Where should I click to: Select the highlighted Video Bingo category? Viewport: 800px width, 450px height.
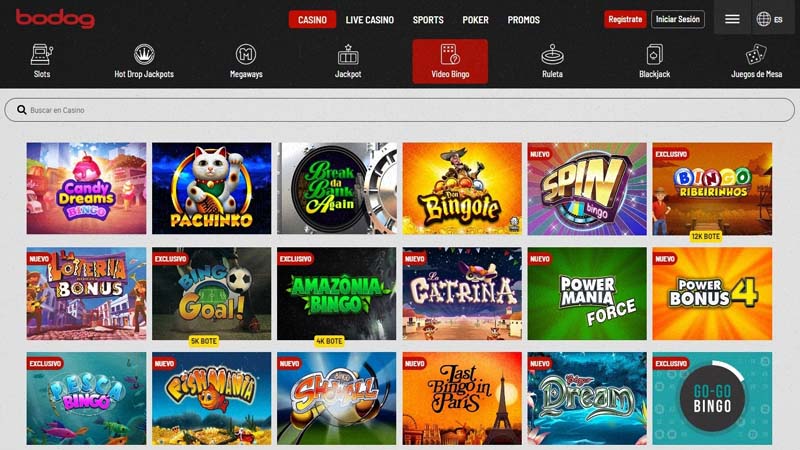point(450,61)
